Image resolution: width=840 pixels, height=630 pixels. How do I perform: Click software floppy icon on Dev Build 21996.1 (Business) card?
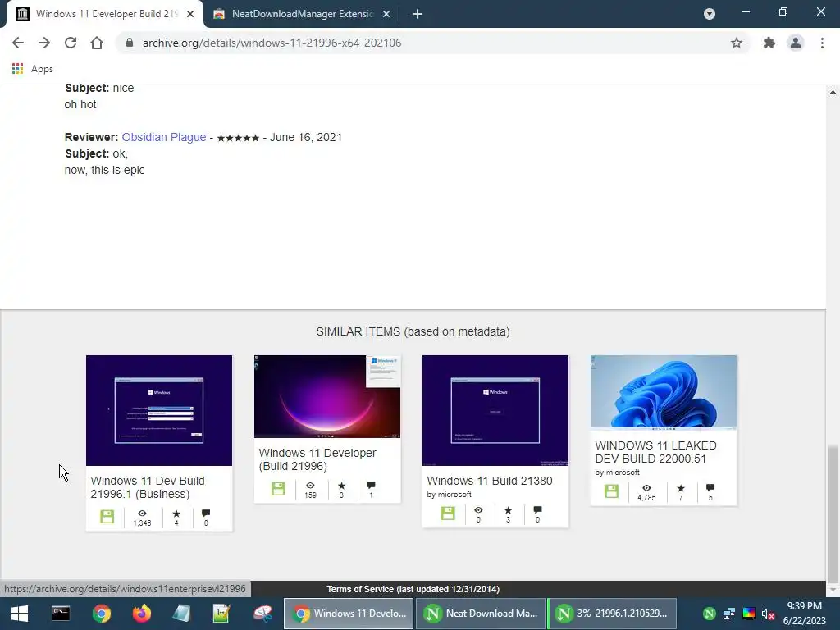(107, 517)
